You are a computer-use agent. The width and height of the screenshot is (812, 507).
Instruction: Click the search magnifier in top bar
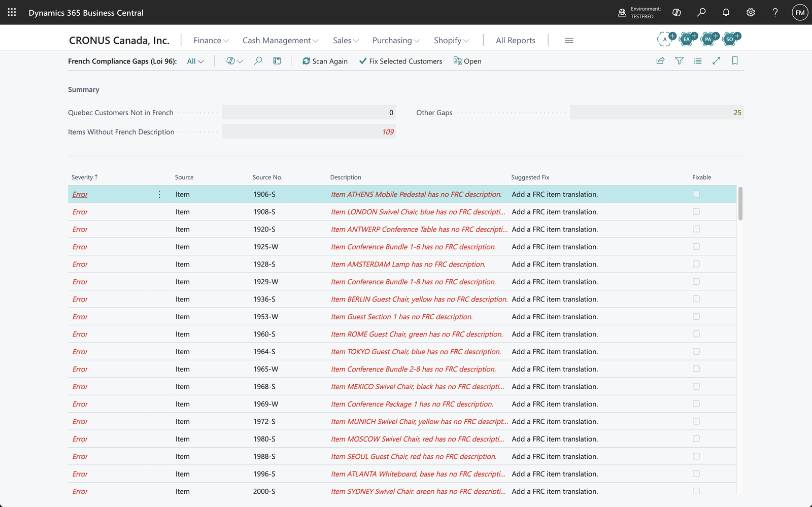701,12
